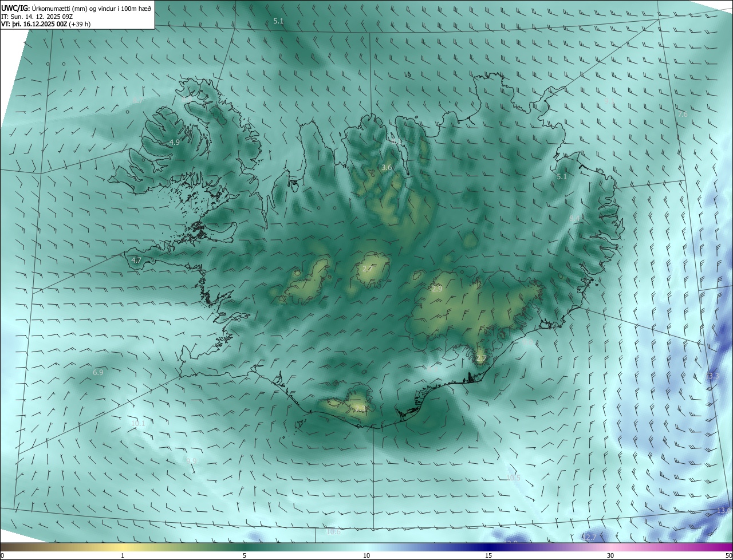The width and height of the screenshot is (733, 560).
Task: Click the 2.9 value on the large glacier
Action: tap(437, 289)
